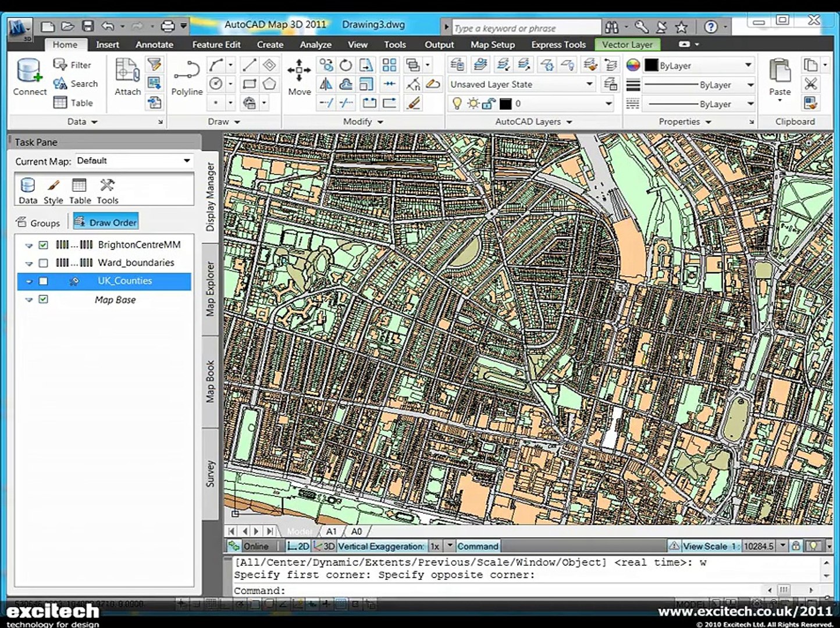This screenshot has height=628, width=840.
Task: Activate the Move tool
Action: tap(299, 76)
